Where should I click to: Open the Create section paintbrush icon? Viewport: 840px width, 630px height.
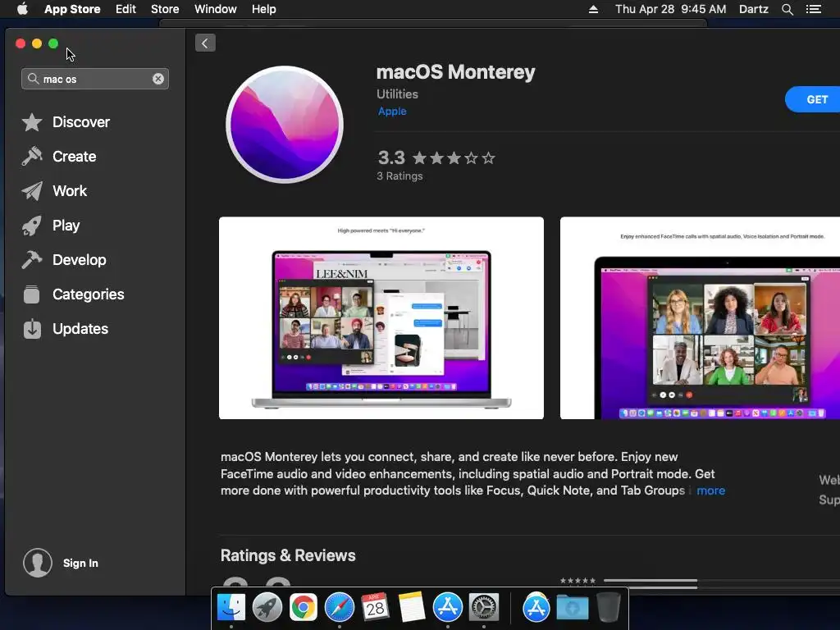pos(32,157)
